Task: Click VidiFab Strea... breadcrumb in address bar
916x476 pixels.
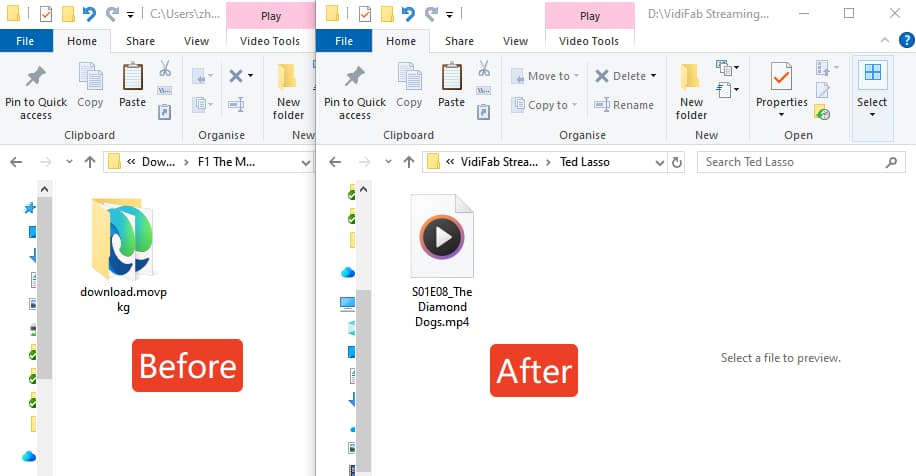Action: coord(499,162)
